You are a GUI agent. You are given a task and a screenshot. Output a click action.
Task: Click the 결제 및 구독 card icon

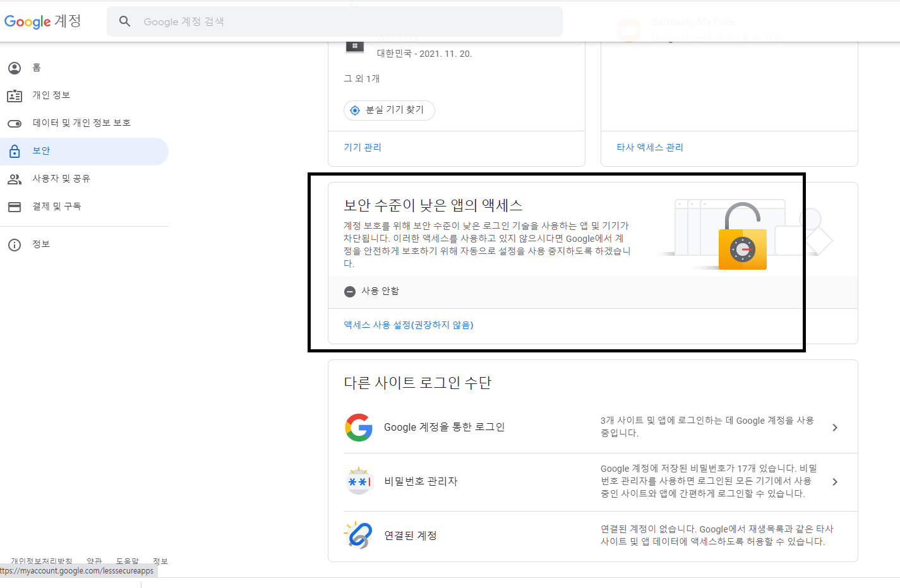pos(15,207)
